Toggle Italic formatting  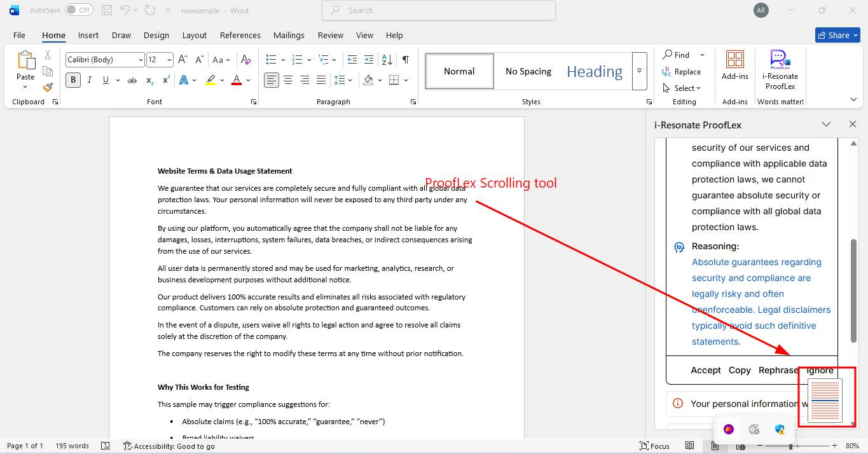(x=90, y=80)
